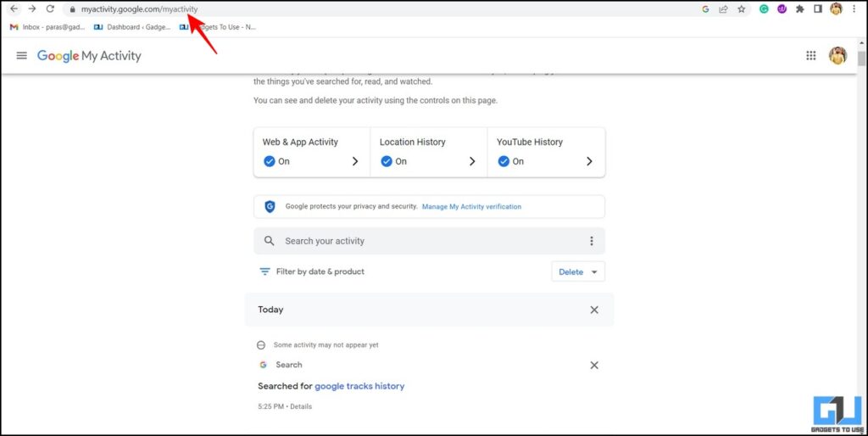Click Web & App Activity On checkmark
This screenshot has height=436, width=868.
269,161
